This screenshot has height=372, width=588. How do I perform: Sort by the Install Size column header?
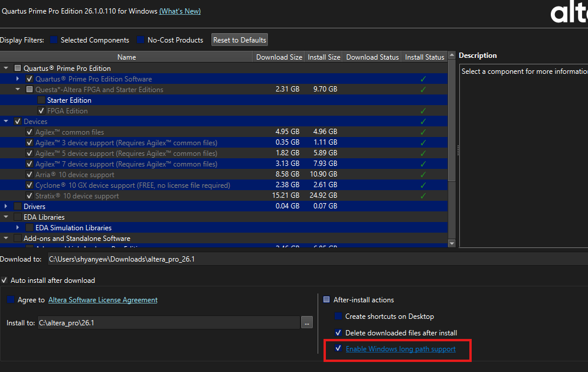click(324, 57)
